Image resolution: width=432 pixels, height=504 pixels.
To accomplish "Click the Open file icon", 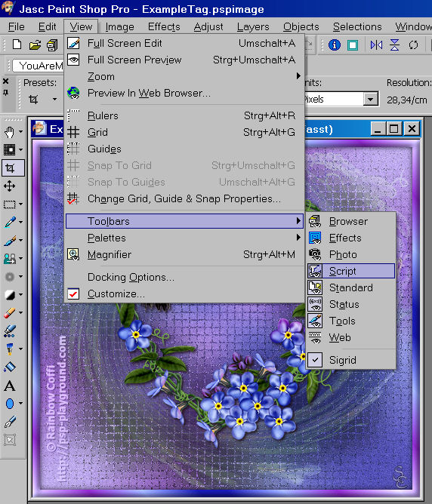I will click(35, 45).
